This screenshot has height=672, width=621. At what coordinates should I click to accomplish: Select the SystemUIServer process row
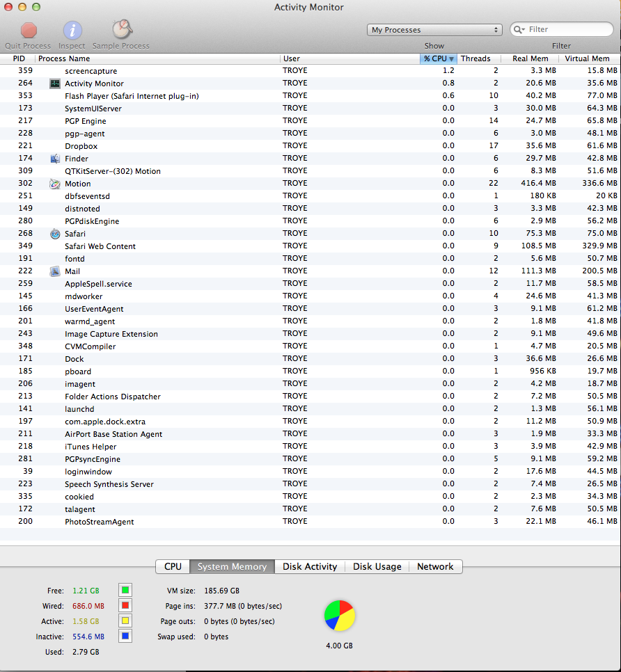point(310,109)
